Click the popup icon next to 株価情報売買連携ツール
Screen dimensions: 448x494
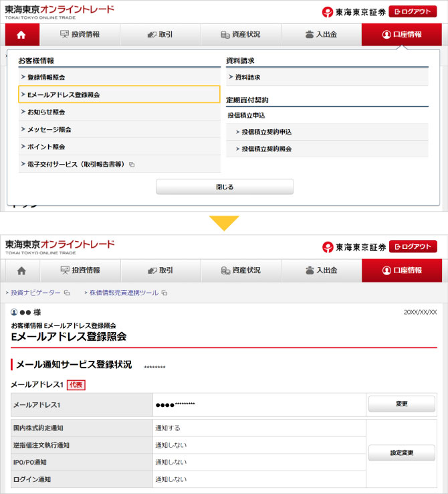pyautogui.click(x=164, y=293)
